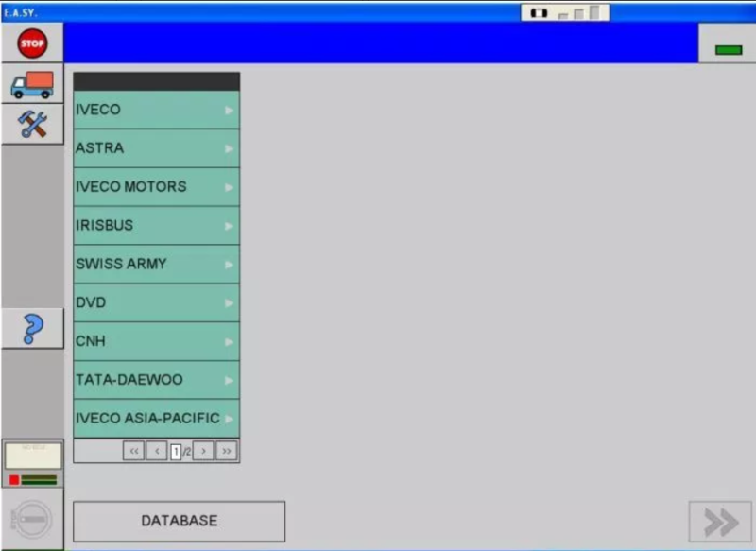Choose CNH from the list

pos(156,341)
